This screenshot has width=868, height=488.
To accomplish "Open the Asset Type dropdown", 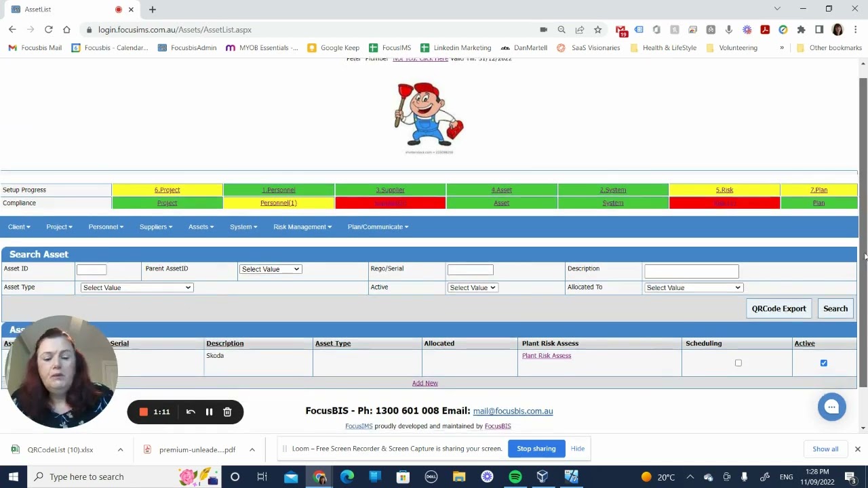I will pyautogui.click(x=136, y=287).
